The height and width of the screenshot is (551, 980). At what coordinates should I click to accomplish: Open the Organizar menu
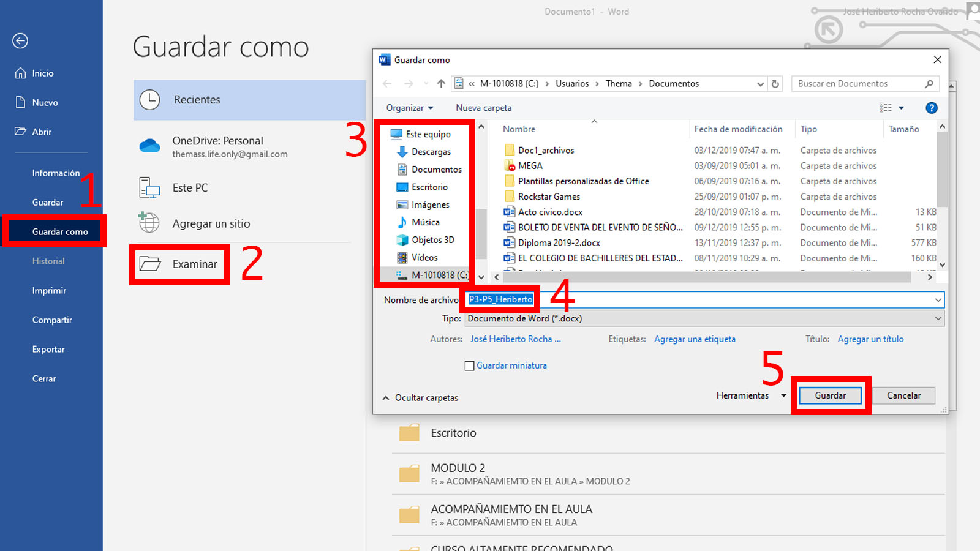410,108
